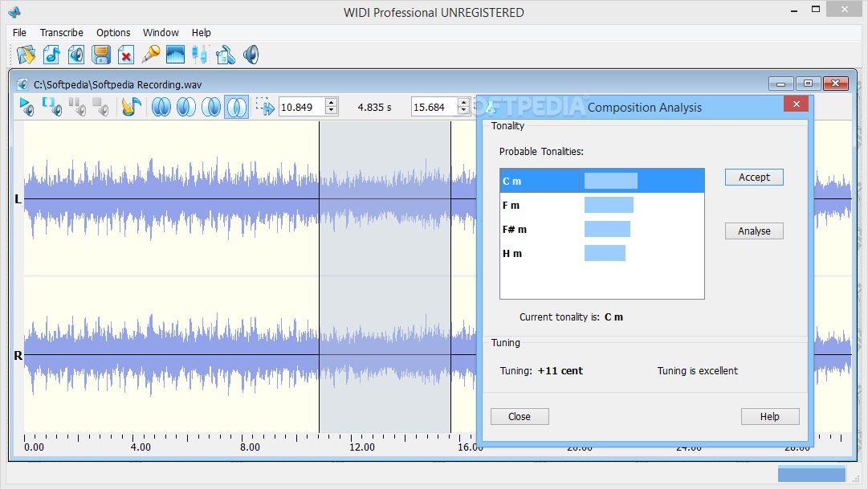
Task: Select the F# m tonality row
Action: click(601, 229)
